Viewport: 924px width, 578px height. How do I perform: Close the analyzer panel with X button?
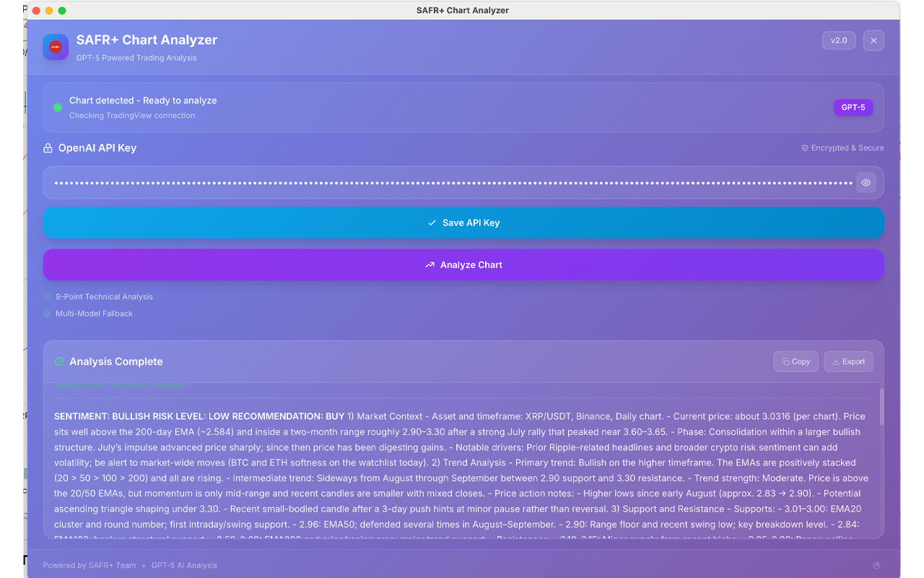click(x=873, y=40)
